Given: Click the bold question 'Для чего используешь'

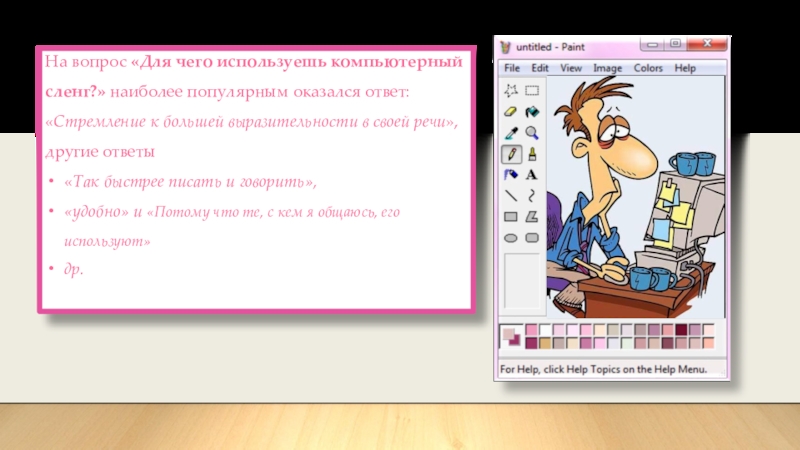Looking at the screenshot, I should coord(231,62).
